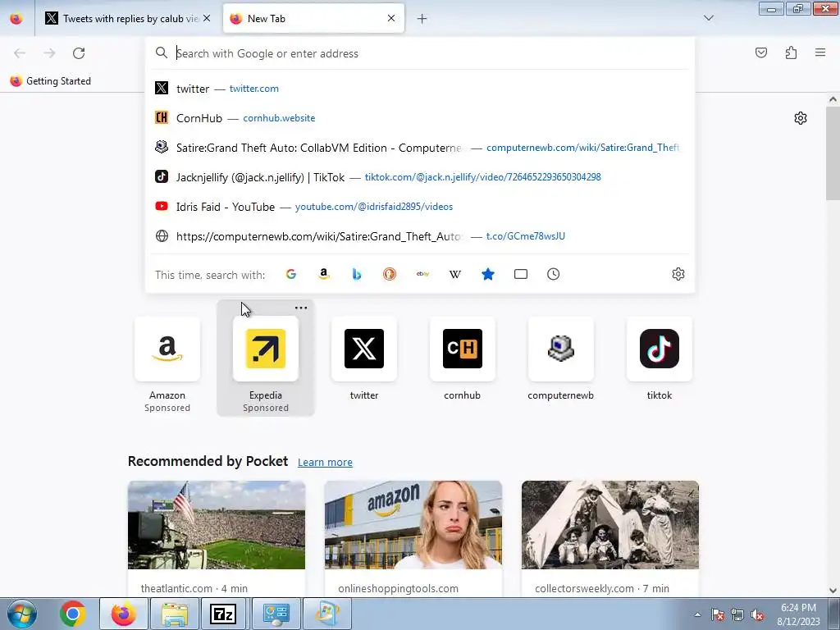
Task: Open search settings gear in dropdown
Action: 678,274
